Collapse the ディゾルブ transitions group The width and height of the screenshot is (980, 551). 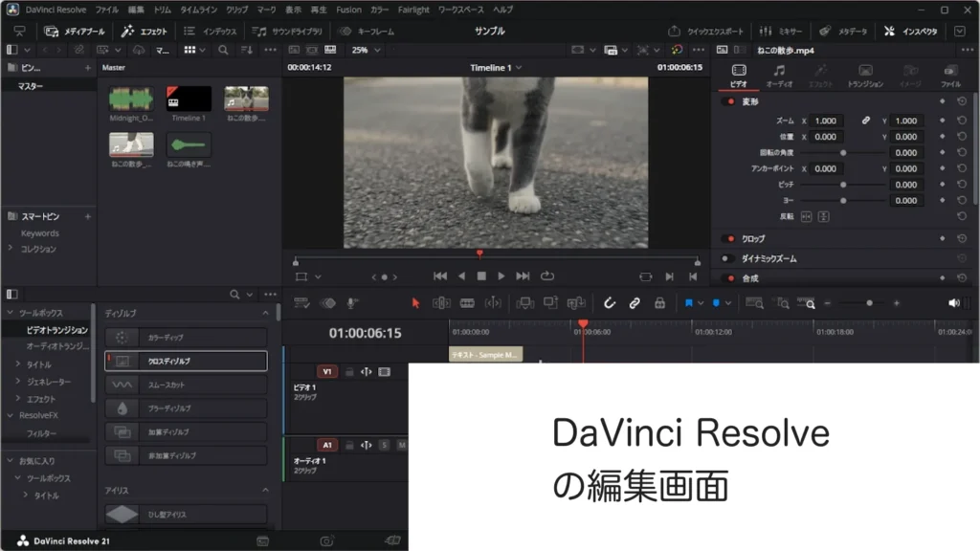[x=266, y=313]
